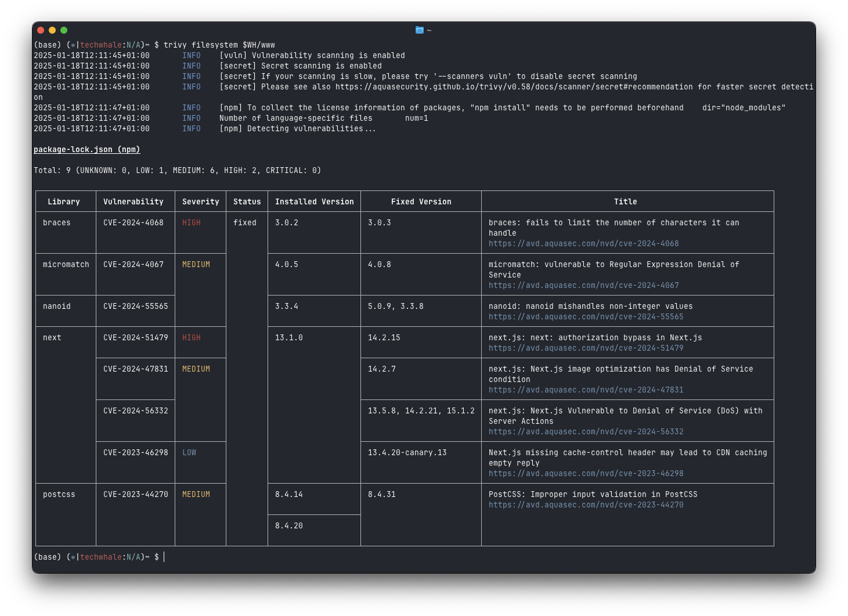Select the micromatch library cell

click(x=66, y=265)
